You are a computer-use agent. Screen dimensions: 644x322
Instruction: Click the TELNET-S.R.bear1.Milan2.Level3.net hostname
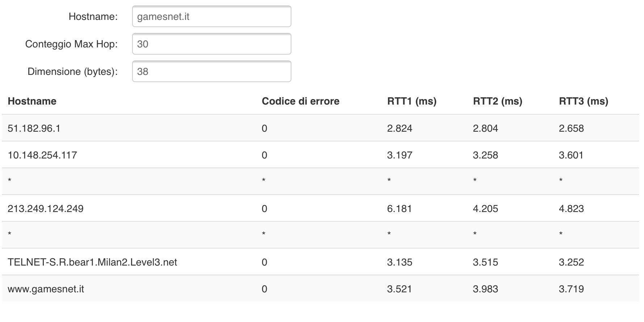tap(92, 262)
